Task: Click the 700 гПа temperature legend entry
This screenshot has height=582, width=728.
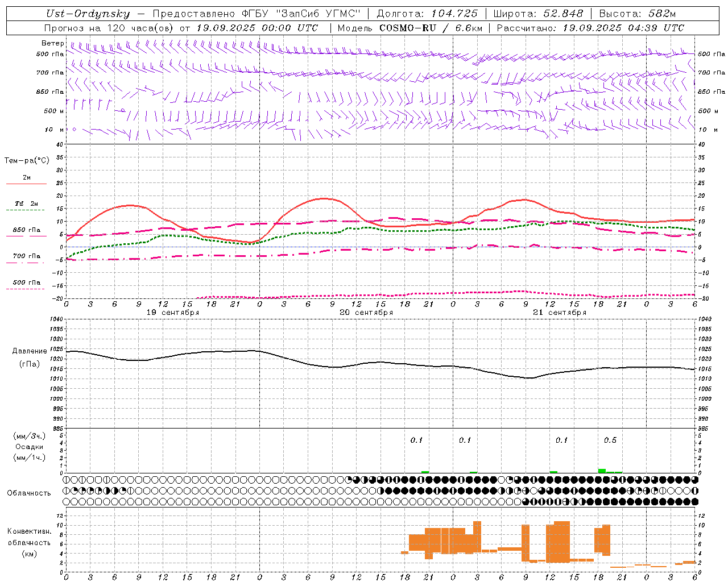Action: (27, 256)
